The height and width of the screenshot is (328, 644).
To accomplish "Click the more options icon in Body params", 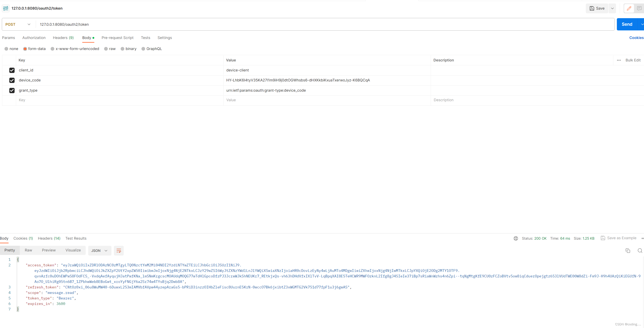I will pos(619,60).
